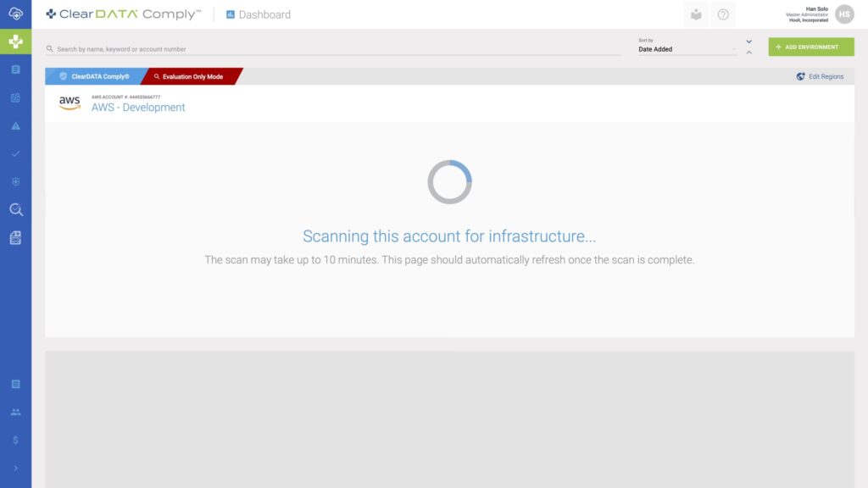Image resolution: width=868 pixels, height=488 pixels.
Task: Open the shield plus sidebar icon
Action: pos(15,181)
